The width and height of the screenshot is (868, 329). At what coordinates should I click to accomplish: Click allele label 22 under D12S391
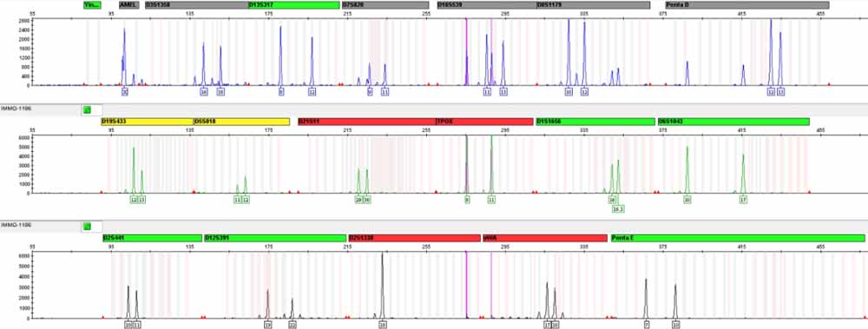point(293,325)
